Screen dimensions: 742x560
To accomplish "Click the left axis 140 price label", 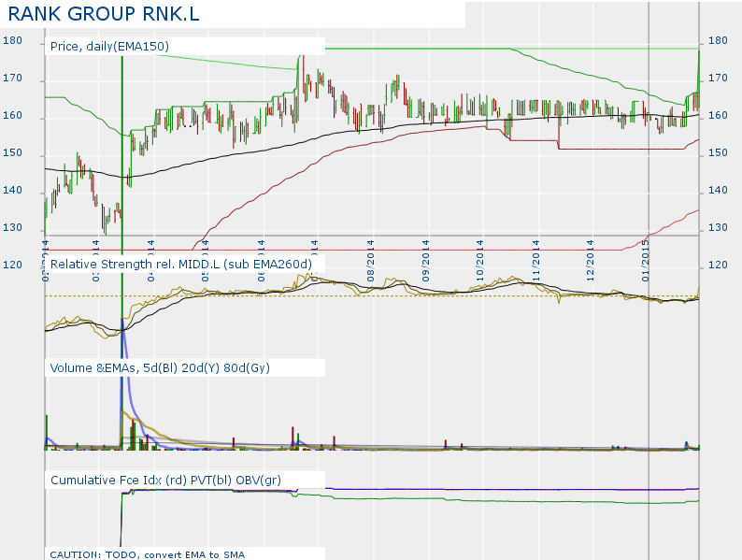I will [12, 191].
